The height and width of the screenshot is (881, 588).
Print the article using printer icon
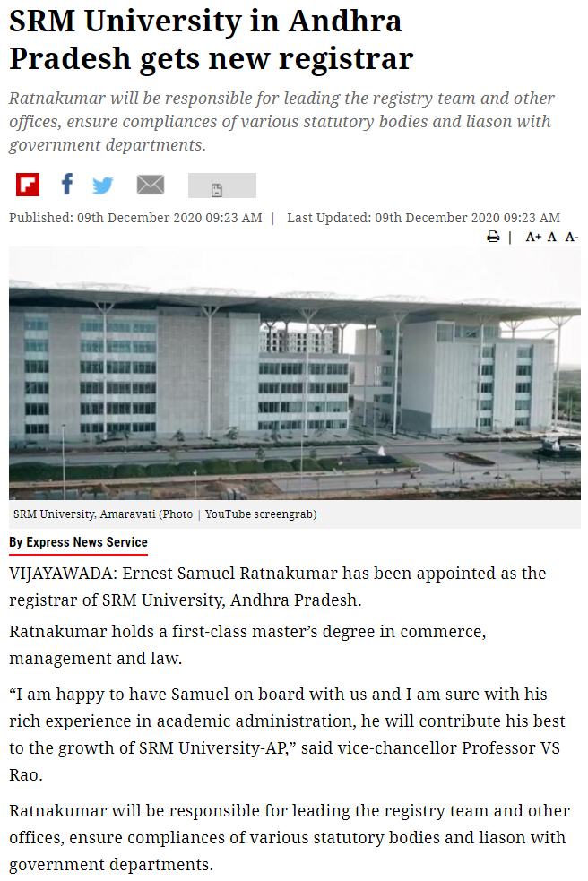[x=493, y=237]
